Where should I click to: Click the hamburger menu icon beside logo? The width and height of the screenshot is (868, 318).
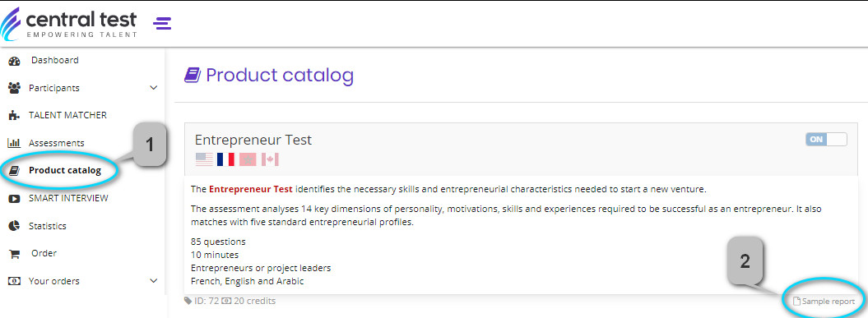point(163,23)
